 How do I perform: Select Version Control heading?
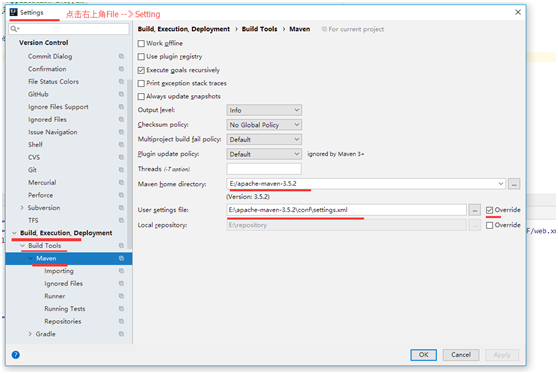click(43, 43)
